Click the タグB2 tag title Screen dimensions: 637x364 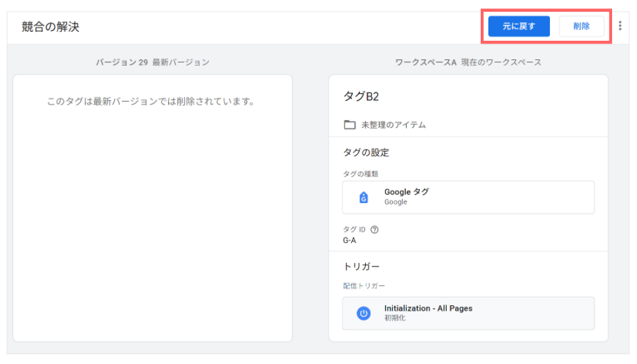pyautogui.click(x=361, y=97)
